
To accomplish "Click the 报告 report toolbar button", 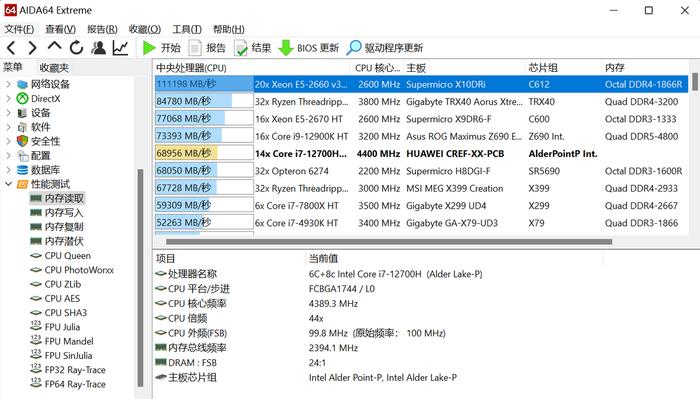I will coord(207,48).
